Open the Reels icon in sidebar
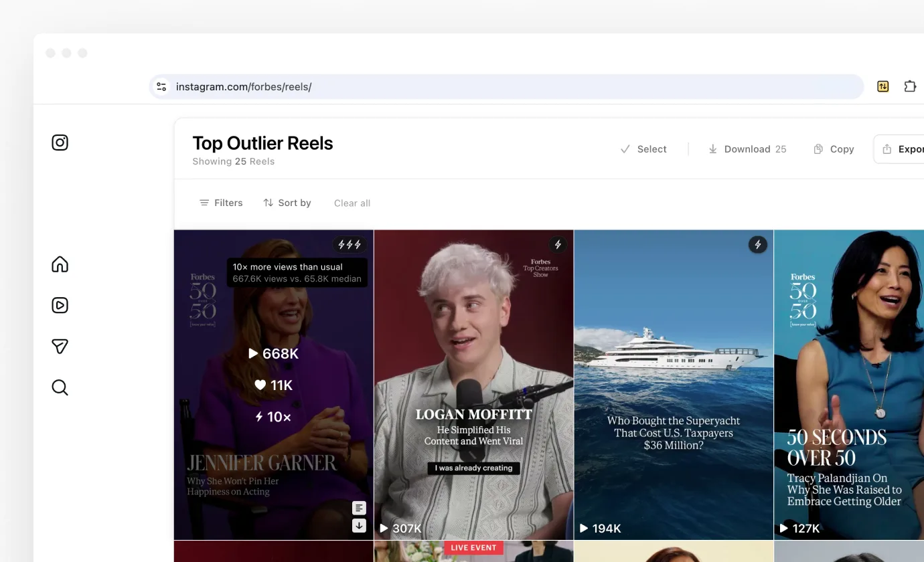 point(60,305)
